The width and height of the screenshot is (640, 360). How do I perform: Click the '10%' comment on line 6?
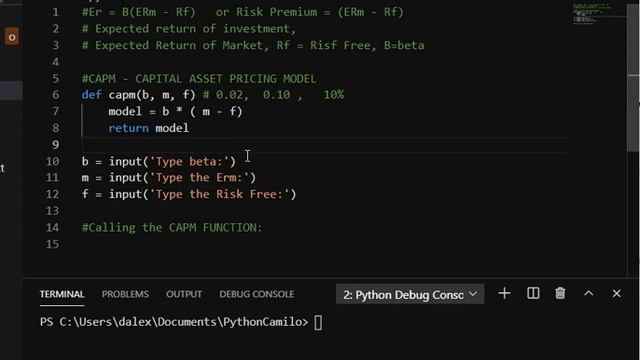coord(333,95)
